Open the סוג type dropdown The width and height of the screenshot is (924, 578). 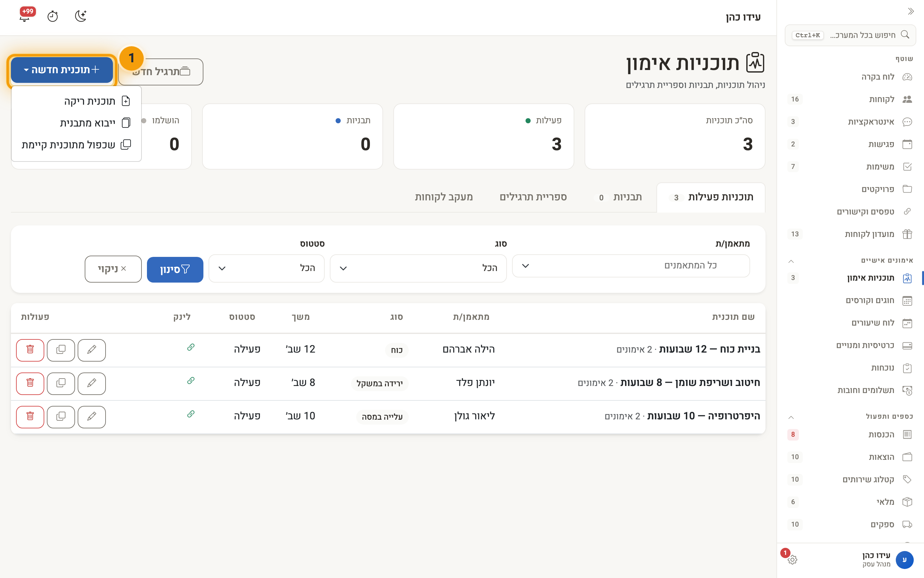point(418,268)
